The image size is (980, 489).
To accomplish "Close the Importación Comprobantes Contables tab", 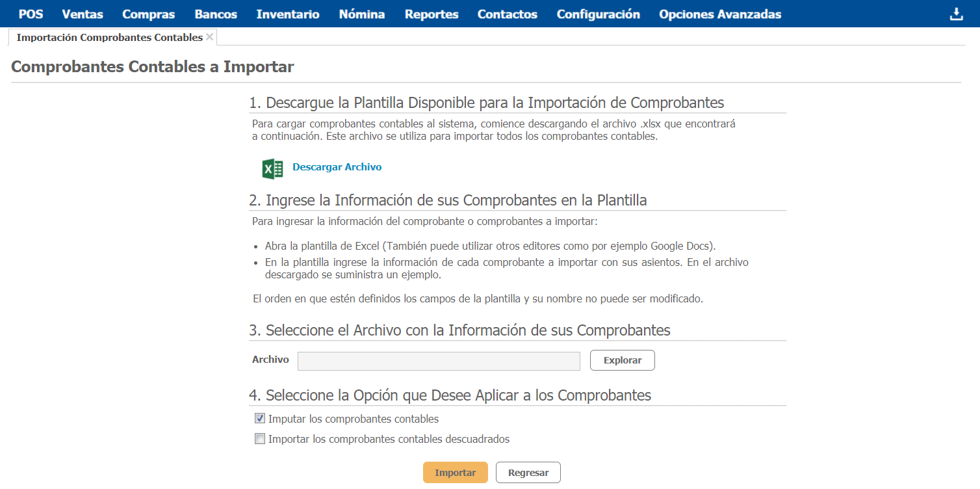I will tap(209, 37).
